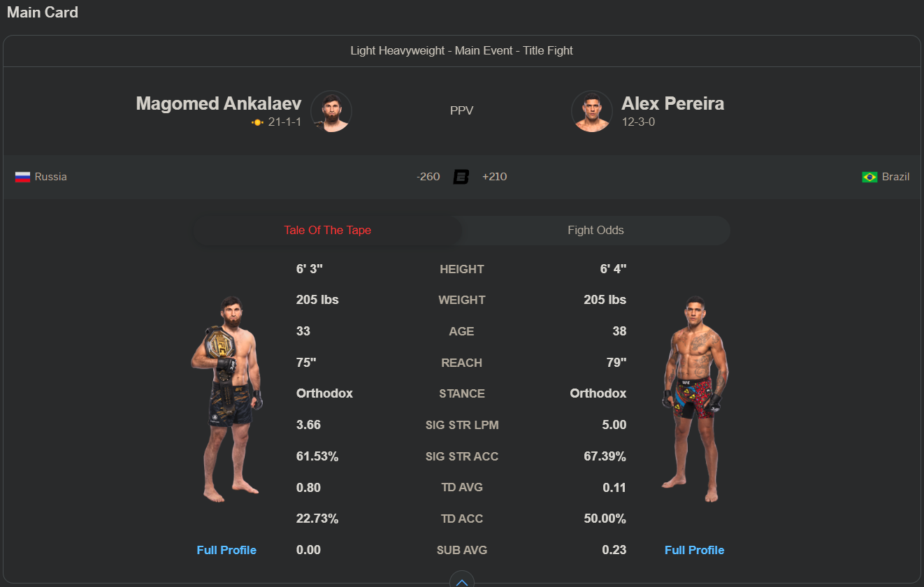This screenshot has height=587, width=924.
Task: Click the Alex Pereira name heading
Action: pos(672,104)
